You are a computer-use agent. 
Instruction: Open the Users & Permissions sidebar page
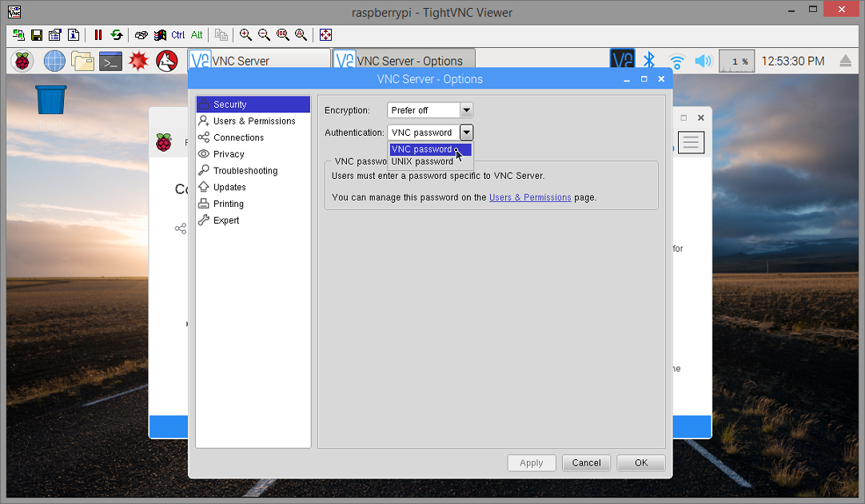coord(253,121)
